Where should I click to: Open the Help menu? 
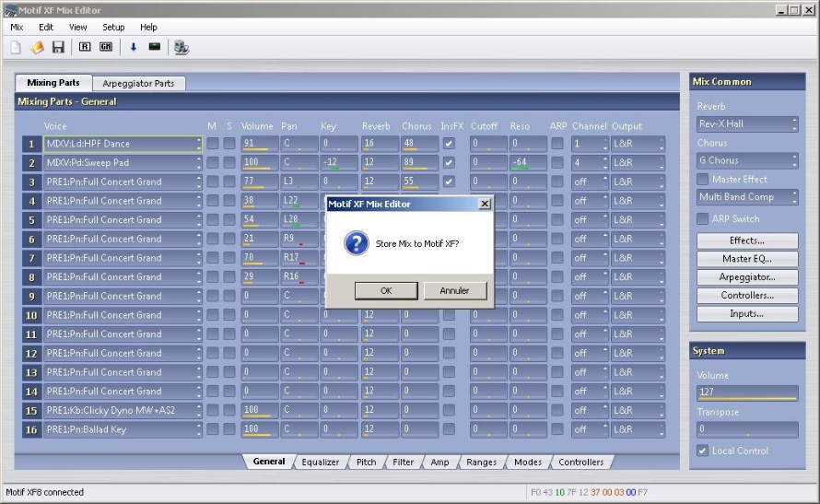click(x=148, y=28)
